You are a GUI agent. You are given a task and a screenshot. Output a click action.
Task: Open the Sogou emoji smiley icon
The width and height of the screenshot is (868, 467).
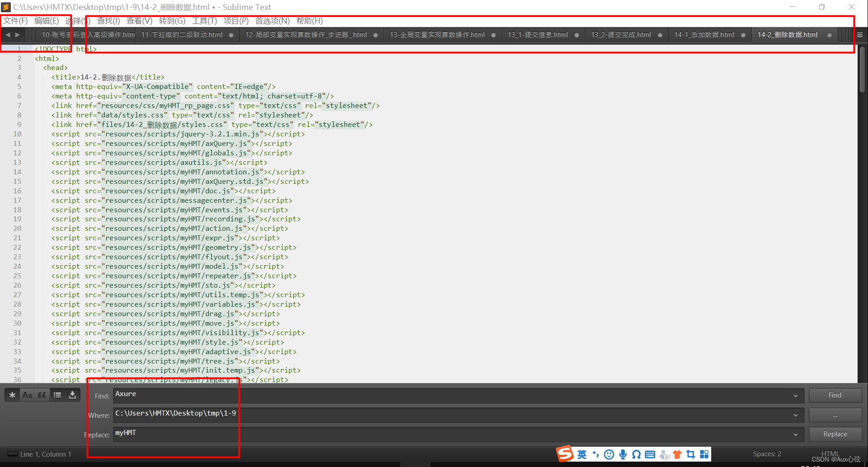click(x=609, y=454)
